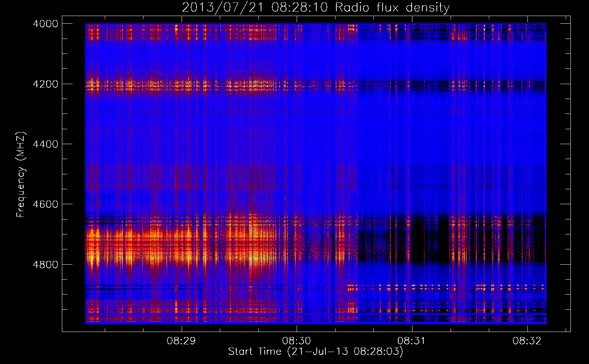The height and width of the screenshot is (364, 589).
Task: Select the 4400 frequency axis label
Action: click(46, 144)
